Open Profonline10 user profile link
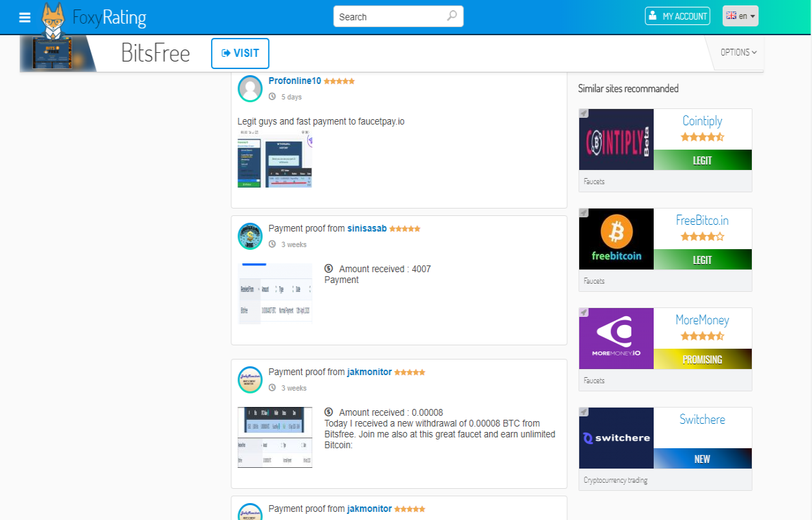The image size is (812, 520). (294, 81)
